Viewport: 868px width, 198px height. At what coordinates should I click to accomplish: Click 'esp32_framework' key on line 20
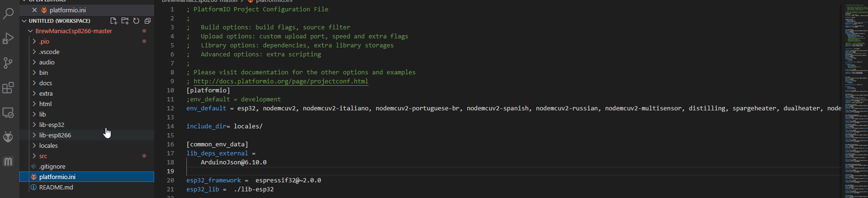pyautogui.click(x=214, y=180)
